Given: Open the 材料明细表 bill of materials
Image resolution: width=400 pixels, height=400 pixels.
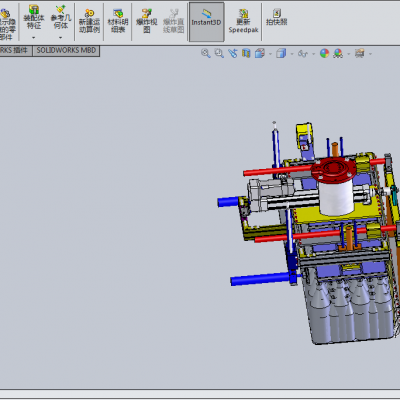Looking at the screenshot, I should click(x=118, y=21).
